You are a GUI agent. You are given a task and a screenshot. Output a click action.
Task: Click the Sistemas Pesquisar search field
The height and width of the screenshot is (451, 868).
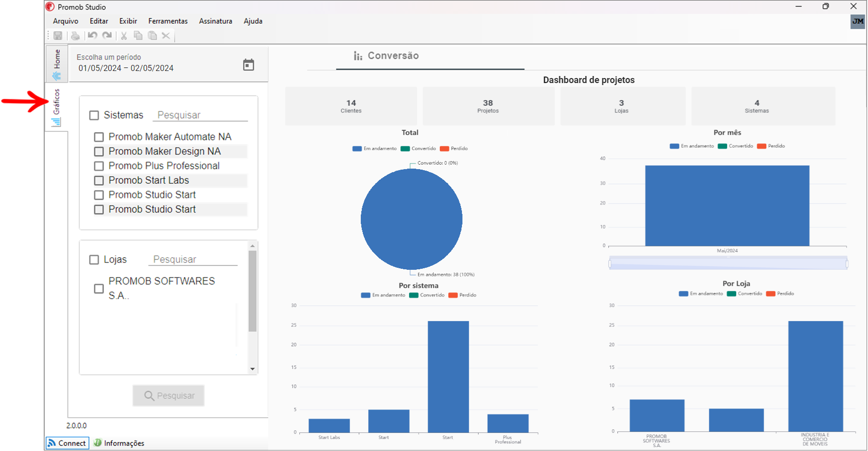tap(200, 115)
